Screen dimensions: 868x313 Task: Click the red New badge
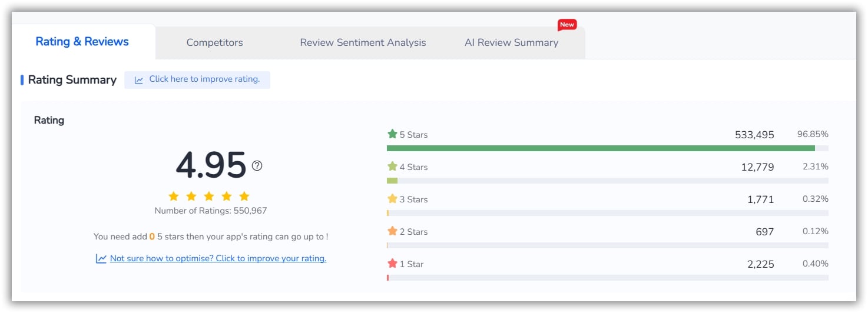pos(566,25)
